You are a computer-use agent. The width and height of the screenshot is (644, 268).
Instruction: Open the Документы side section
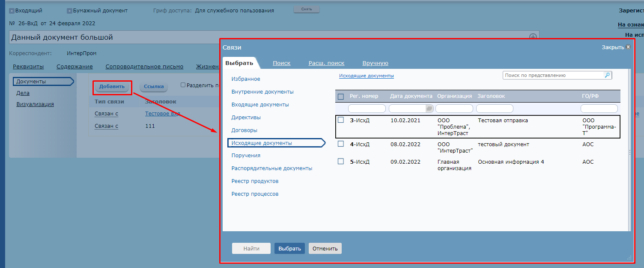pyautogui.click(x=43, y=82)
